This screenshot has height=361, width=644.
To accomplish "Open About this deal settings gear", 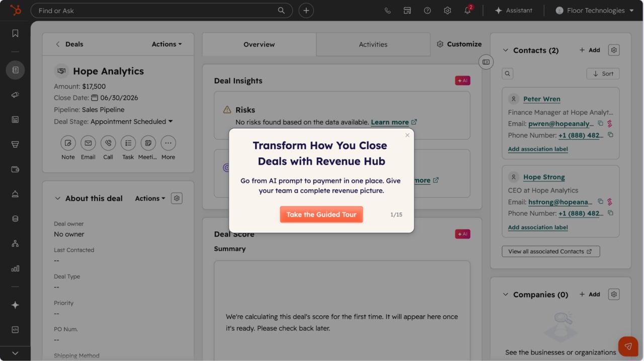I will 177,199.
